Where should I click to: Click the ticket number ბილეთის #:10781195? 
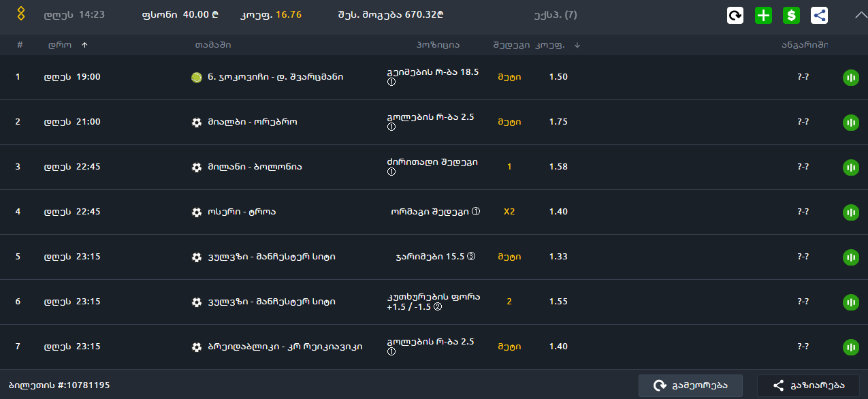pyautogui.click(x=59, y=385)
